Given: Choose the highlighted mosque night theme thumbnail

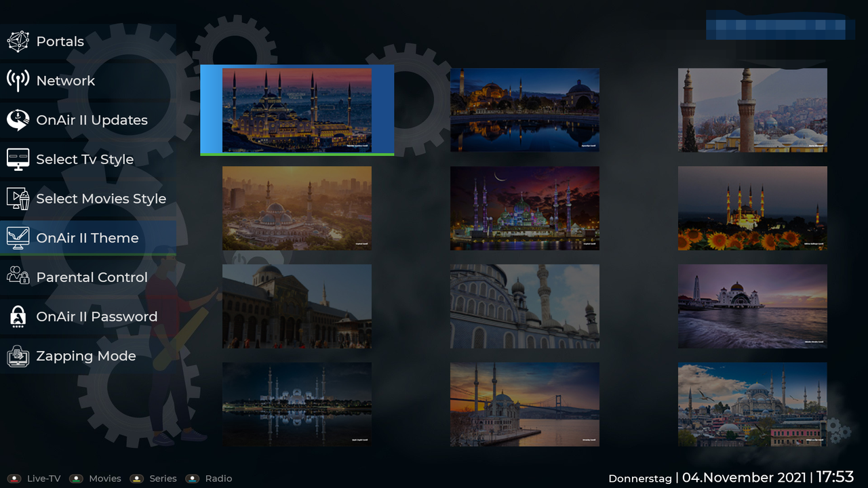Looking at the screenshot, I should [x=297, y=110].
